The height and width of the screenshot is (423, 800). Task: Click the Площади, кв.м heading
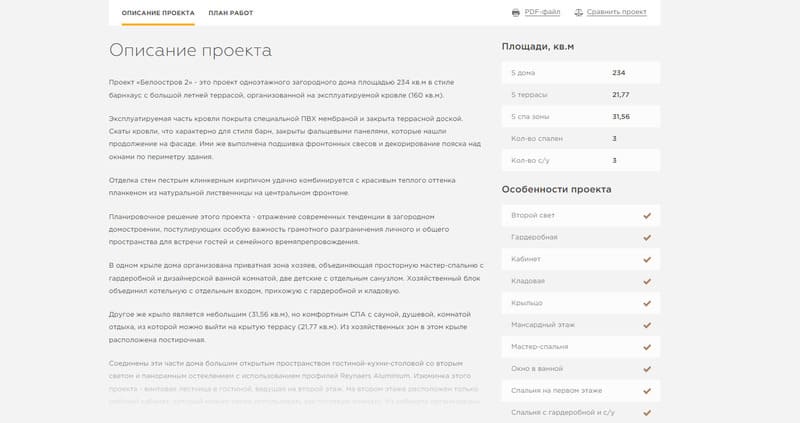pyautogui.click(x=538, y=46)
